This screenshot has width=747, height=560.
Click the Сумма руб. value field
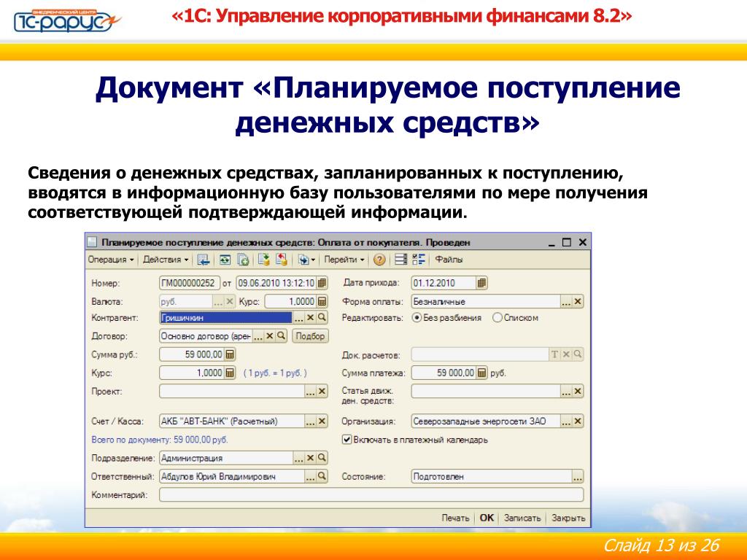(192, 354)
